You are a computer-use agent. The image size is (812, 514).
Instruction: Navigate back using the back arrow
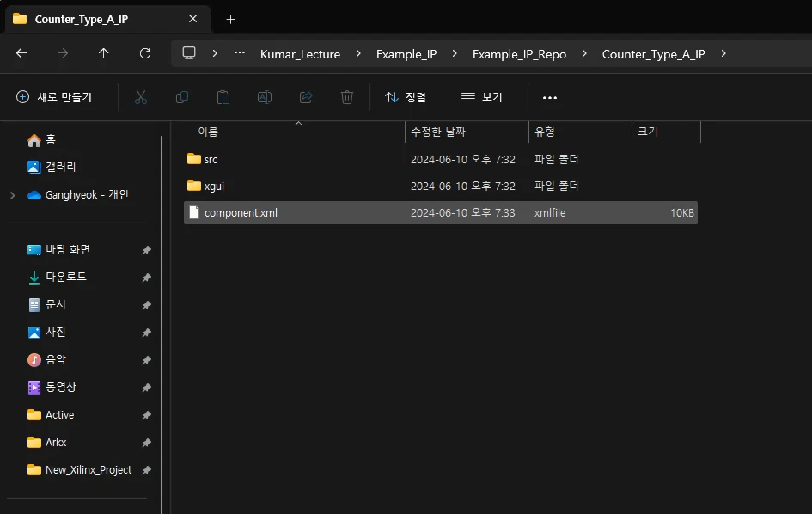point(21,53)
